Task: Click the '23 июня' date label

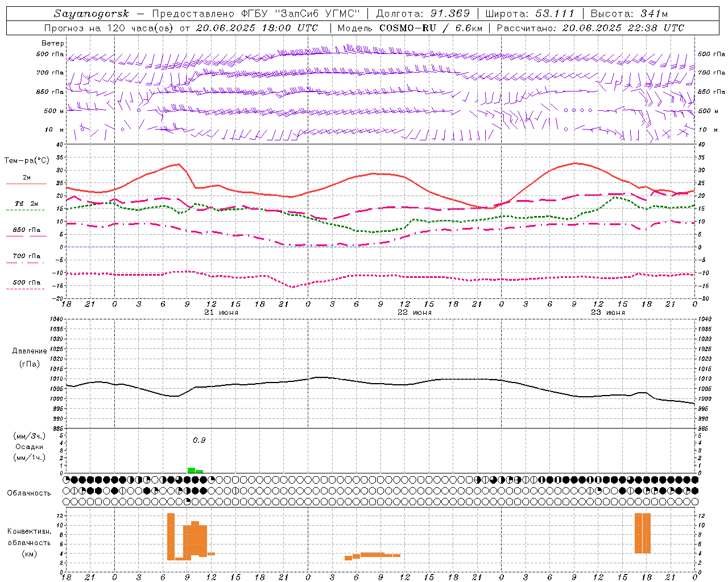Action: coord(608,313)
